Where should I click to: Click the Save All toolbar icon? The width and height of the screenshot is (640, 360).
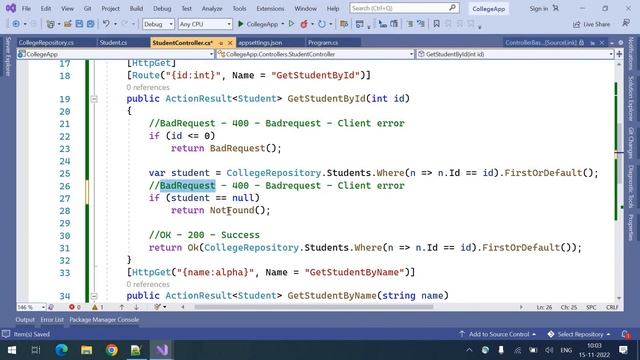coord(90,24)
